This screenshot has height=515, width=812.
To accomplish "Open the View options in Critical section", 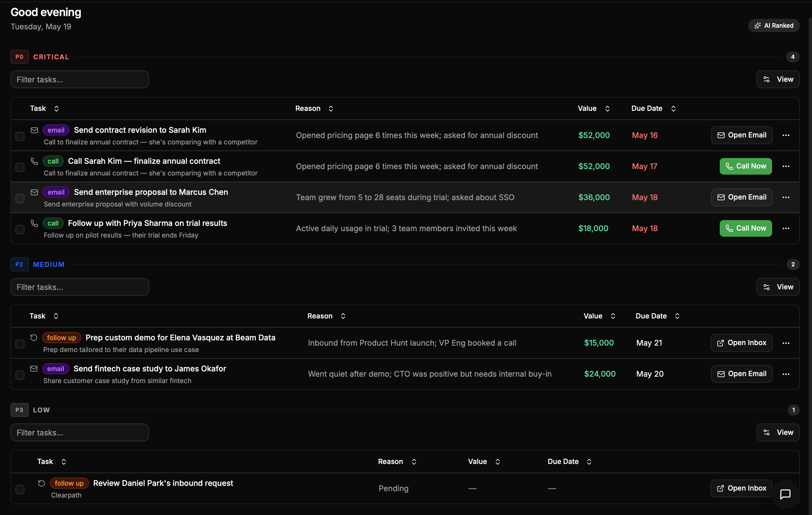I will (x=778, y=79).
